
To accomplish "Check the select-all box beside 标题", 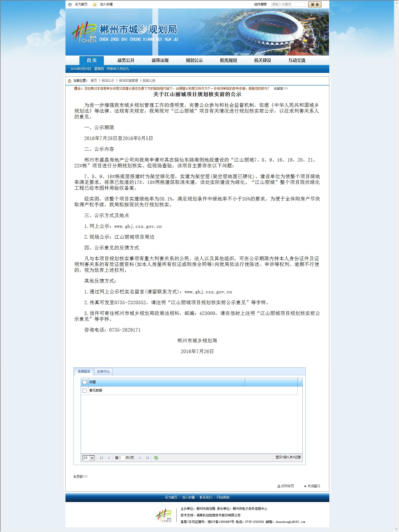I will [x=84, y=382].
